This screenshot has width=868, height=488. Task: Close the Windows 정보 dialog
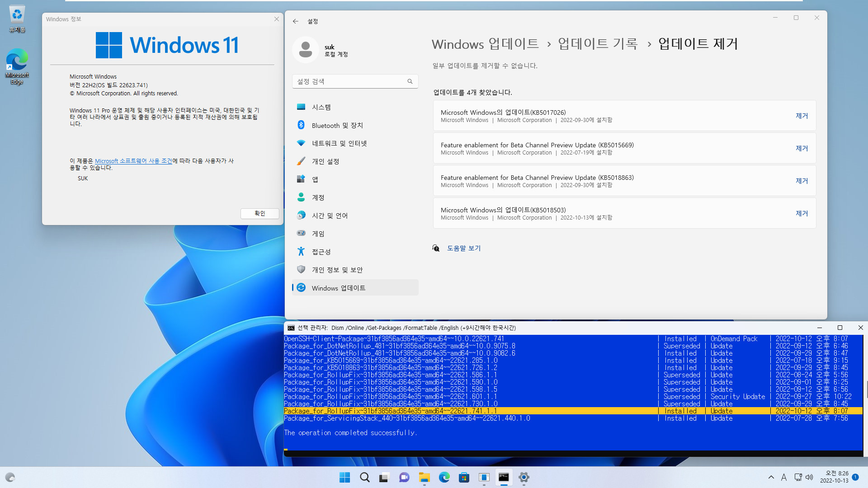tap(276, 19)
